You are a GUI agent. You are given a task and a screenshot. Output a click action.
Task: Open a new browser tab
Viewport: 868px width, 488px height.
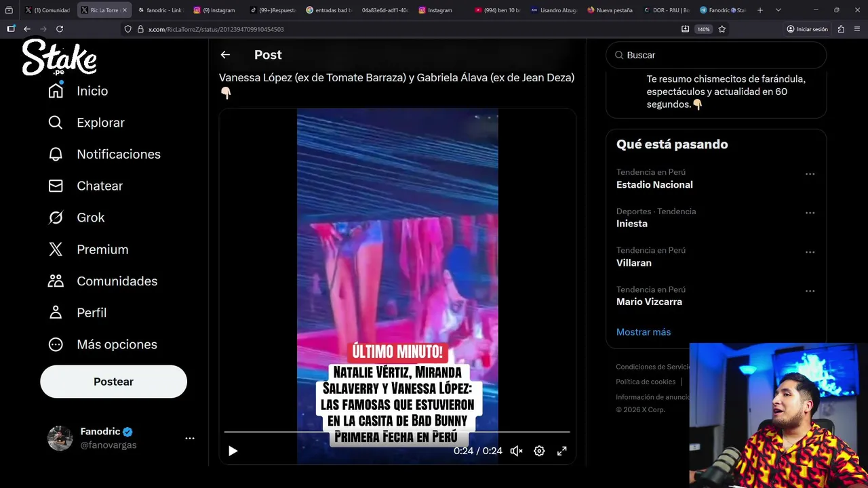point(760,10)
